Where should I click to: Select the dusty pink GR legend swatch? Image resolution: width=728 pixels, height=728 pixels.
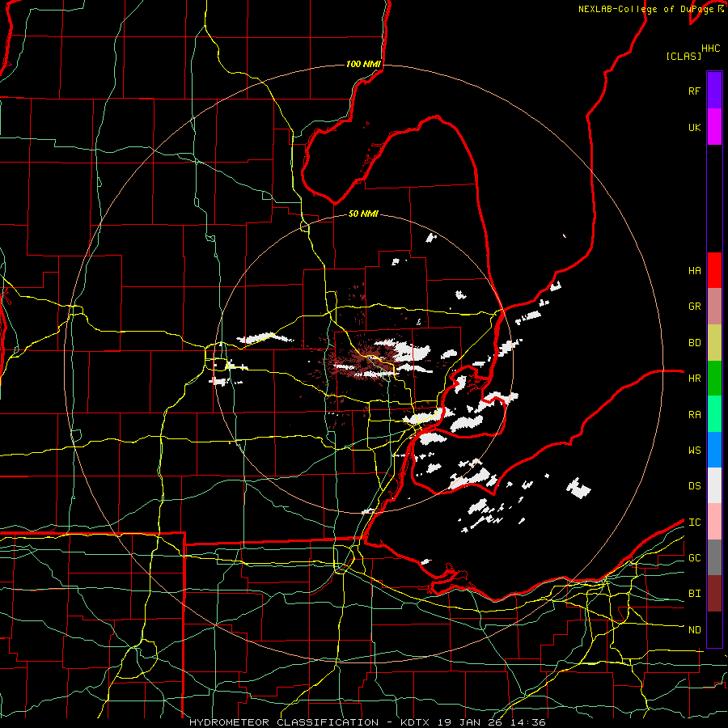pos(714,306)
